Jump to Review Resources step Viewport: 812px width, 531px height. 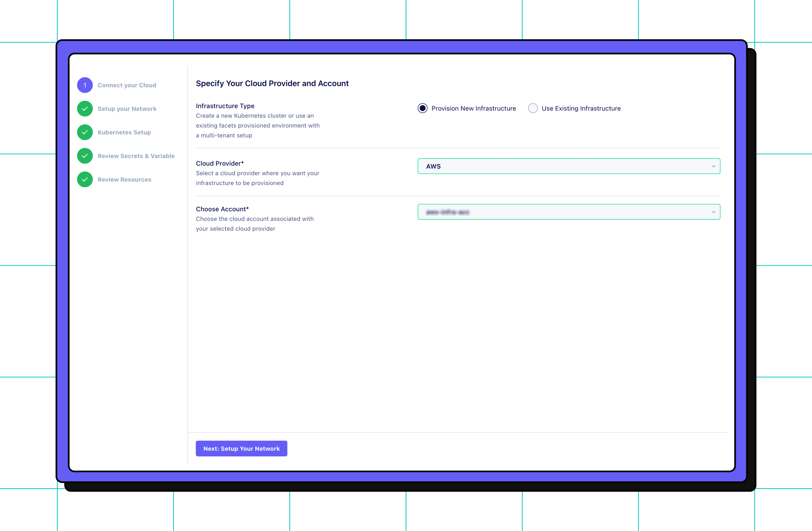[x=124, y=180]
